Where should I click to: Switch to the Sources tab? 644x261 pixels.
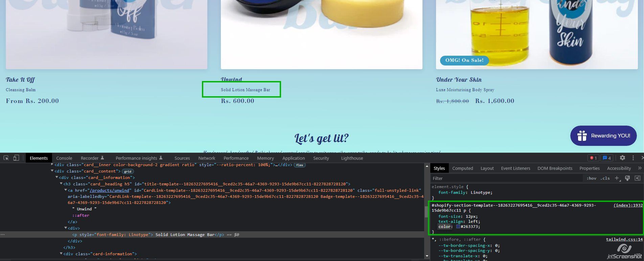coord(182,158)
